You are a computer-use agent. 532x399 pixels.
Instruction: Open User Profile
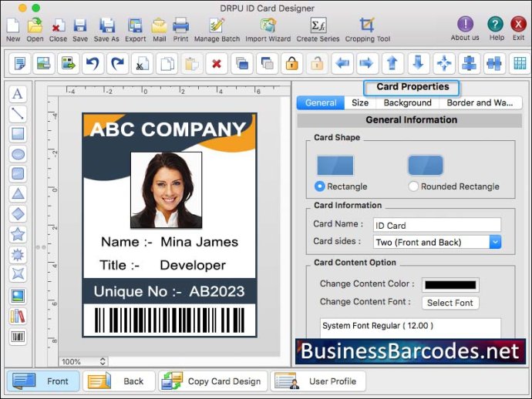(318, 381)
